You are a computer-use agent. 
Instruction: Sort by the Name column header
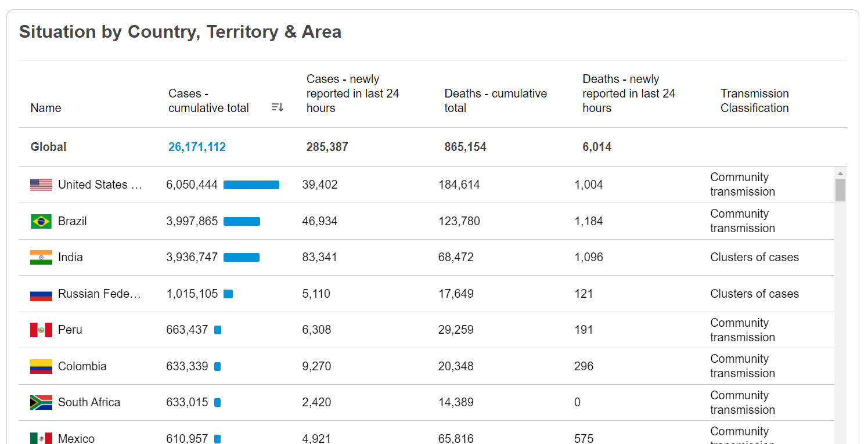(46, 108)
